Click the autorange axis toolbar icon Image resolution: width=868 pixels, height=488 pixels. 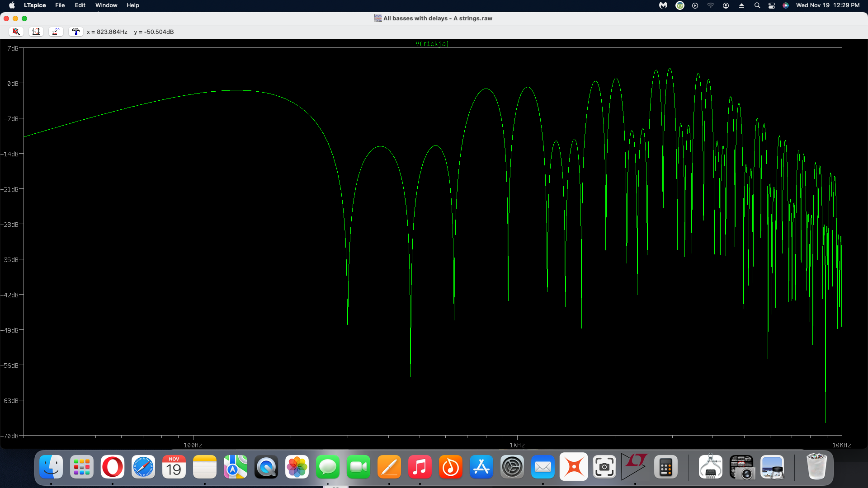coord(36,32)
